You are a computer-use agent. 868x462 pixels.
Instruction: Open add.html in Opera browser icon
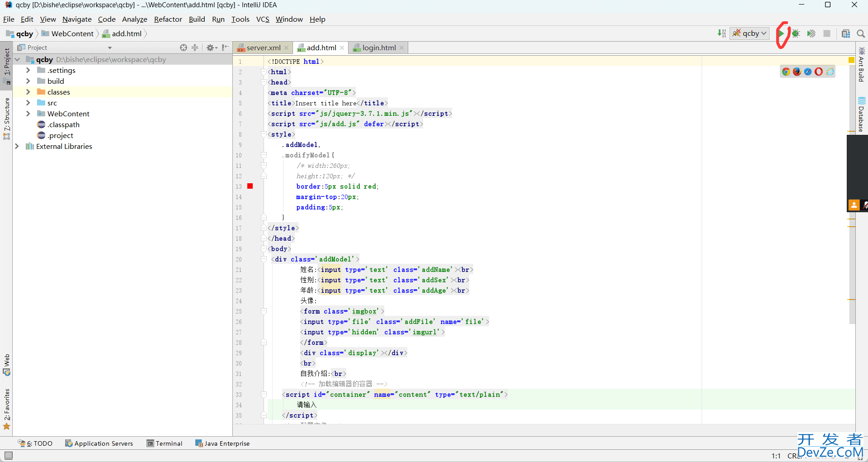819,71
